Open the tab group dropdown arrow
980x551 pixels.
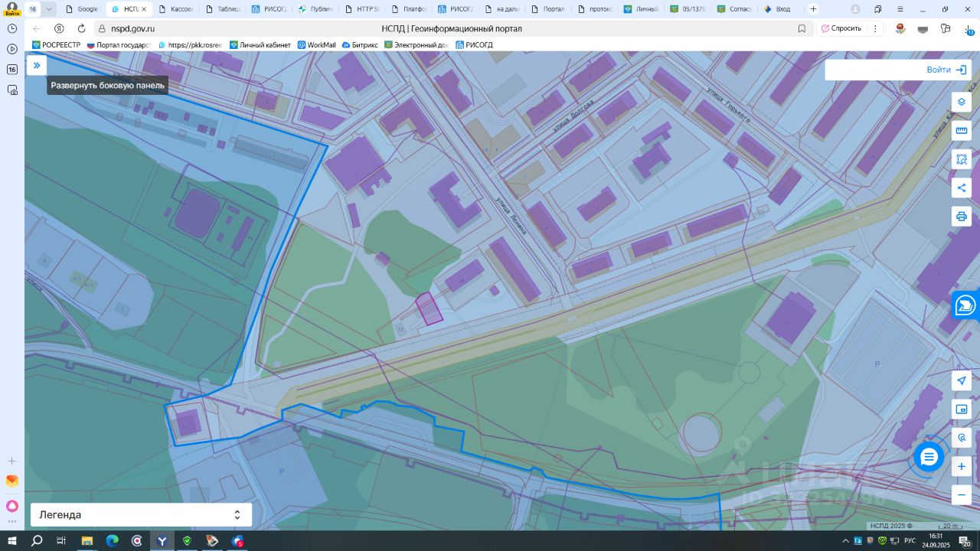(49, 9)
